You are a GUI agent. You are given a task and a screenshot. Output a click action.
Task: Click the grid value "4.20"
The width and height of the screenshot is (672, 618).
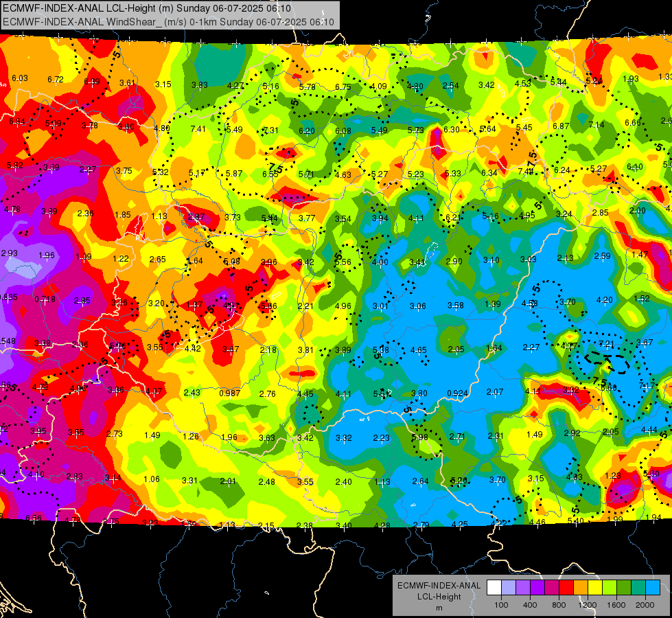605,300
